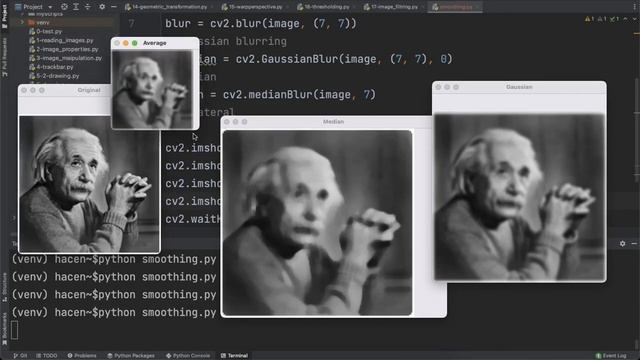Hide terminal panel with minus icon
The image size is (640, 360).
(634, 243)
